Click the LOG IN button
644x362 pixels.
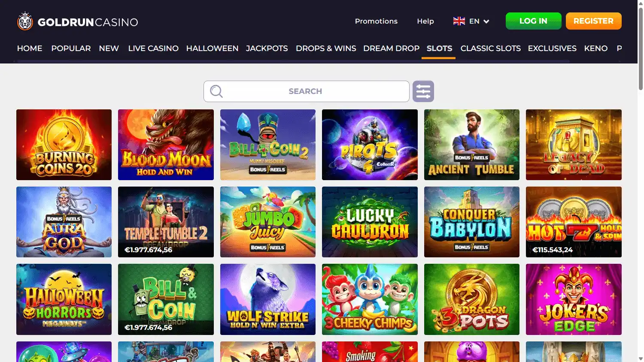pyautogui.click(x=533, y=21)
